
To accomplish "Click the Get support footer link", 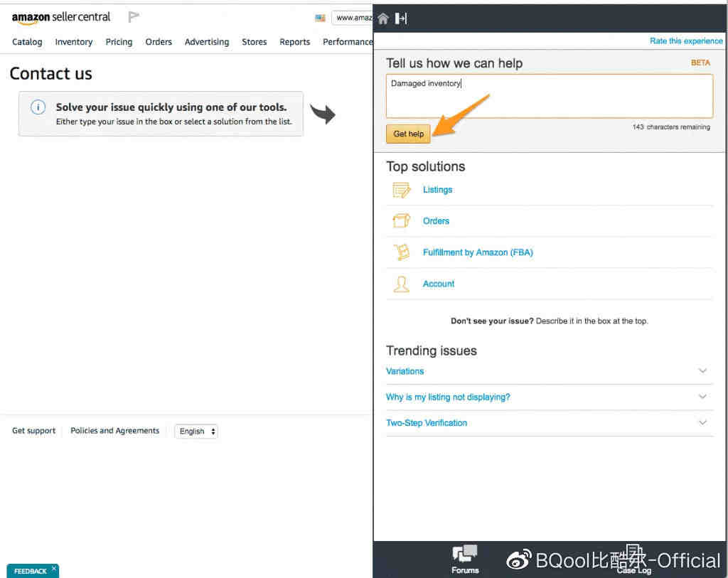I will coord(33,431).
